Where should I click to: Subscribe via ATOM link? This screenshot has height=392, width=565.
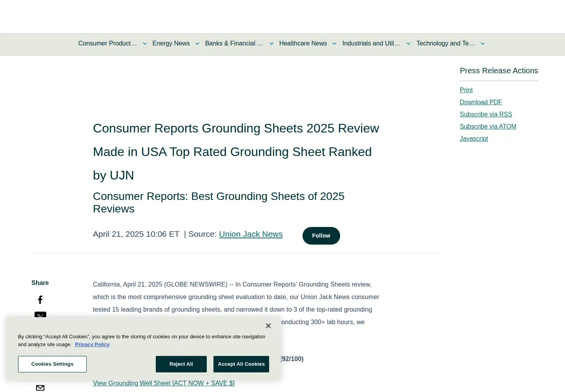click(488, 127)
